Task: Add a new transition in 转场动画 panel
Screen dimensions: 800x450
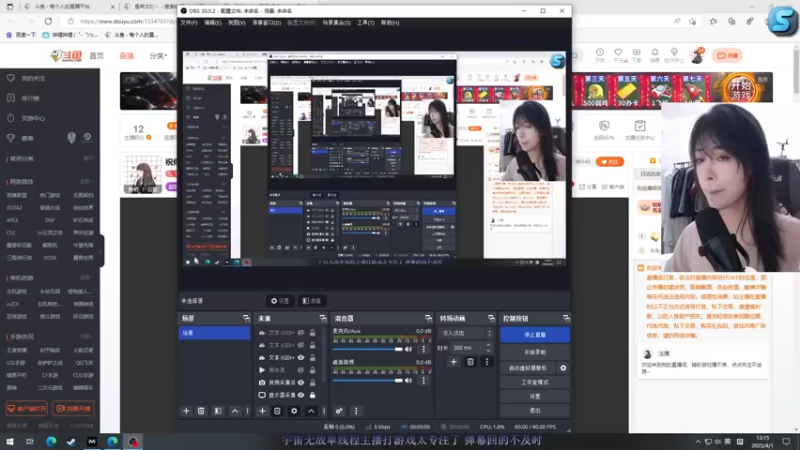Action: click(454, 362)
